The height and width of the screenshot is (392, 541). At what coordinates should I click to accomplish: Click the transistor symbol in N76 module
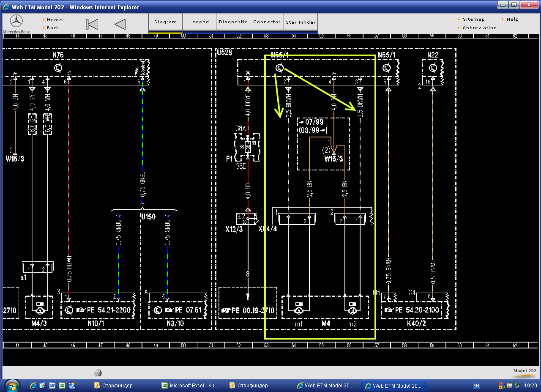[58, 68]
